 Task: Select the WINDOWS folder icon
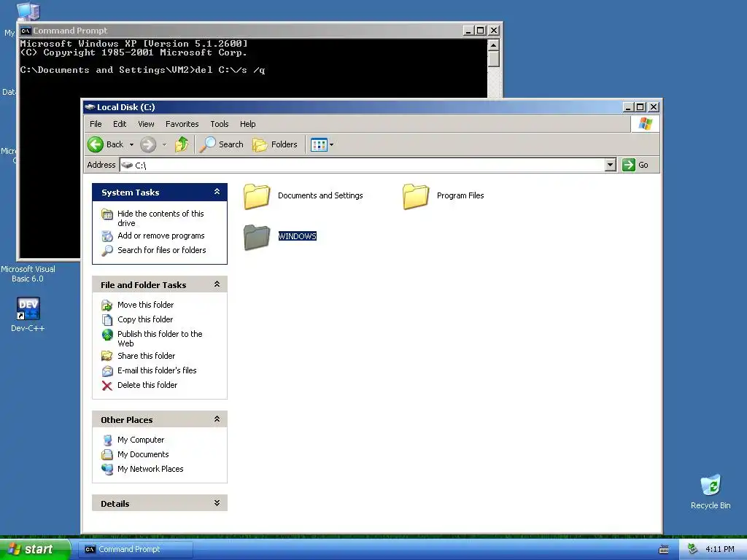pyautogui.click(x=257, y=237)
